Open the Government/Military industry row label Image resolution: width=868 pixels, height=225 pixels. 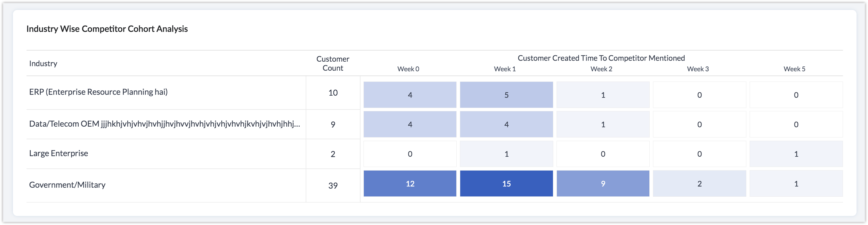(67, 185)
